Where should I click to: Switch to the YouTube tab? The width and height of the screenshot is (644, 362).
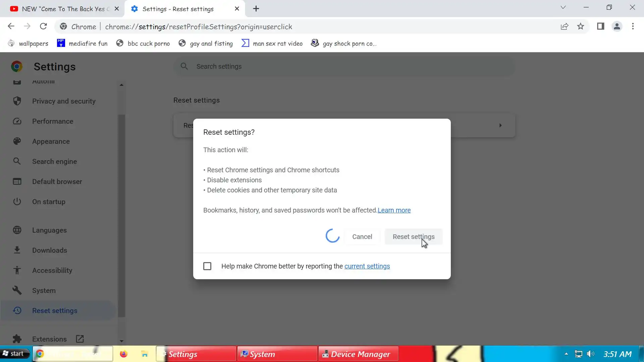click(x=62, y=9)
